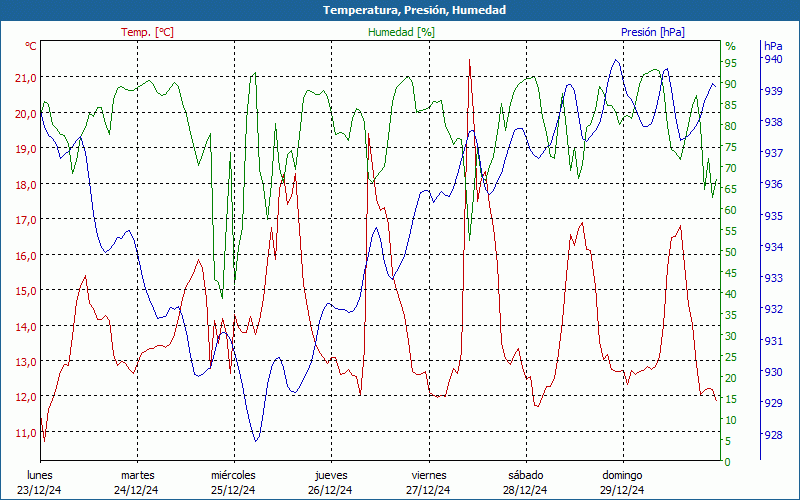800x500 pixels.
Task: Click the 75 humidity axis value
Action: click(x=731, y=147)
